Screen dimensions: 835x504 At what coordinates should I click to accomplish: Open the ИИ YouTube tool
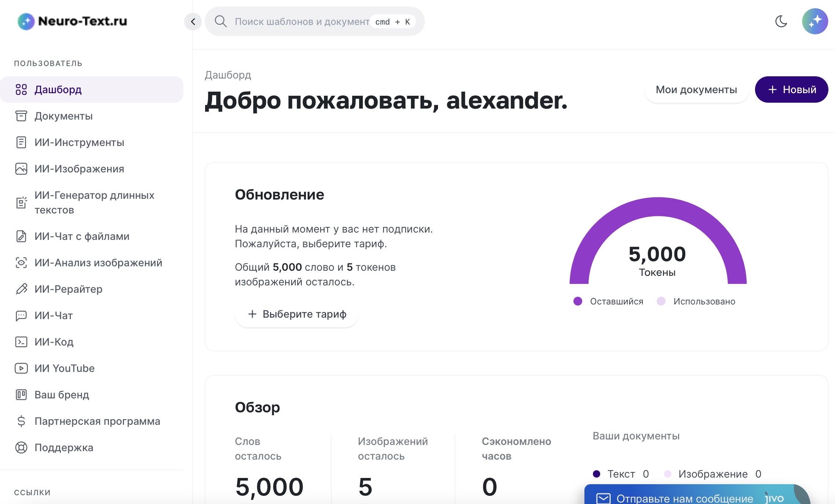pyautogui.click(x=64, y=368)
